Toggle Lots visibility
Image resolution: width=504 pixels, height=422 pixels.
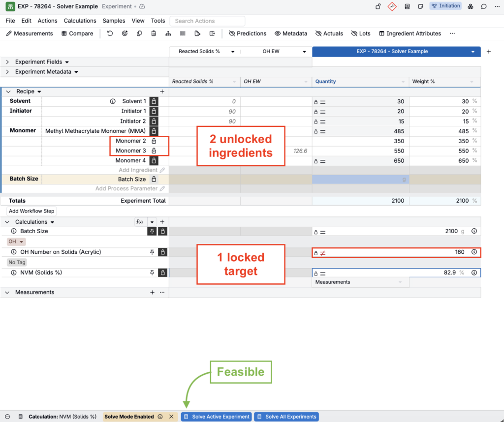click(361, 33)
